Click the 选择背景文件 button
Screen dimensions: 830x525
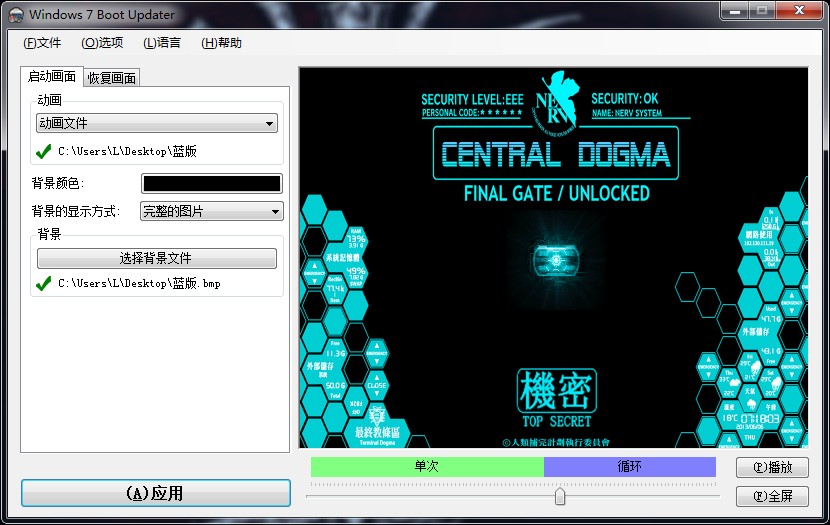pyautogui.click(x=157, y=258)
